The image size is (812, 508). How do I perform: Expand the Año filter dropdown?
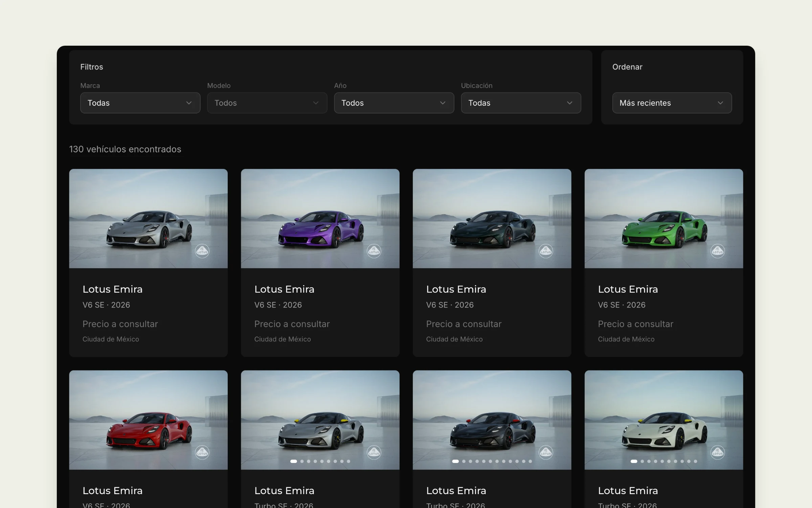coord(394,103)
